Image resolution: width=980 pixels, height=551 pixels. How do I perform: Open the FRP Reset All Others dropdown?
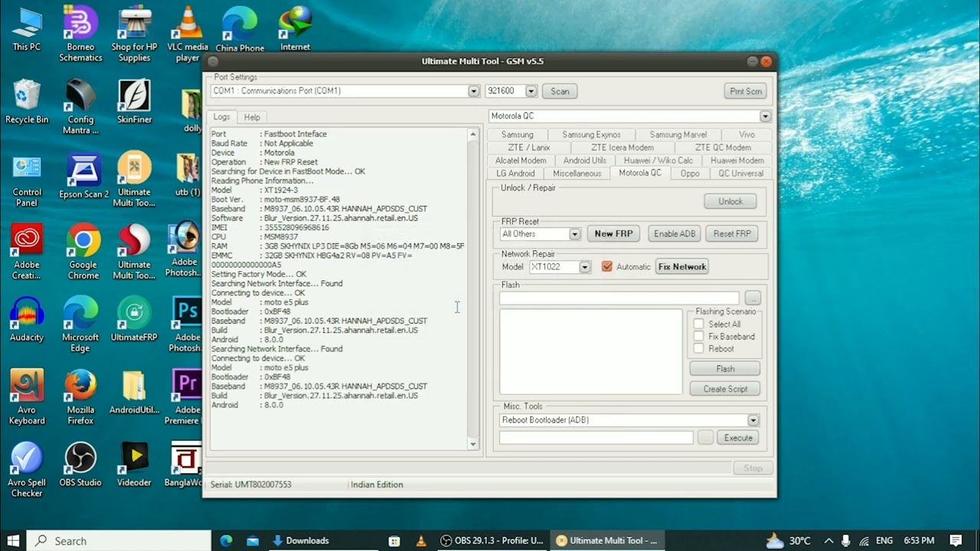pos(574,234)
